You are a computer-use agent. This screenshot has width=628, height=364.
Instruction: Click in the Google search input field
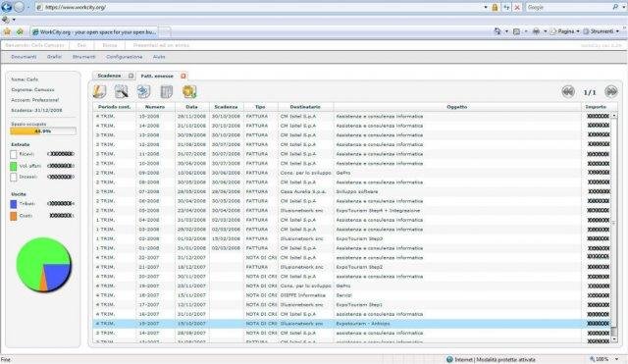coord(568,7)
